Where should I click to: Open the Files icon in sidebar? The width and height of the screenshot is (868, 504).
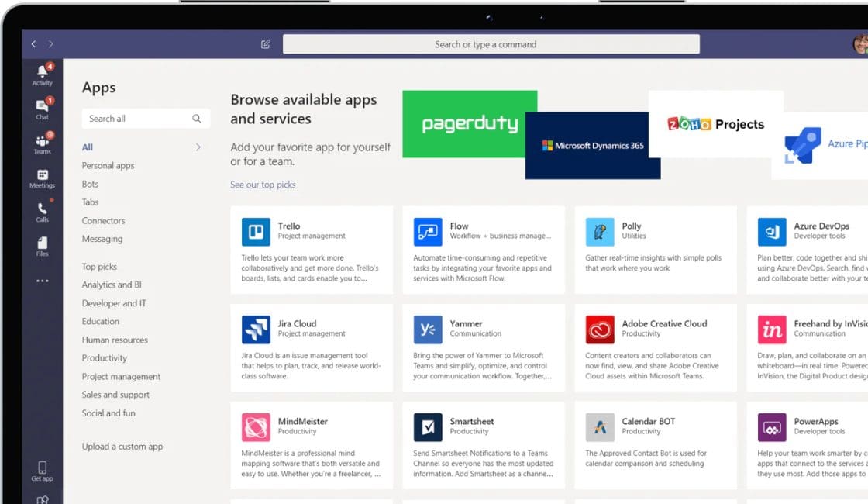click(x=42, y=245)
